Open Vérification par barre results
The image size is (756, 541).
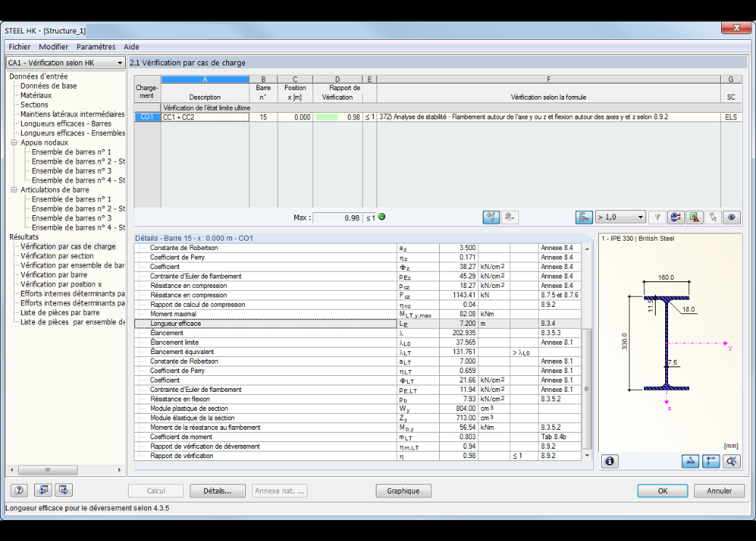54,275
